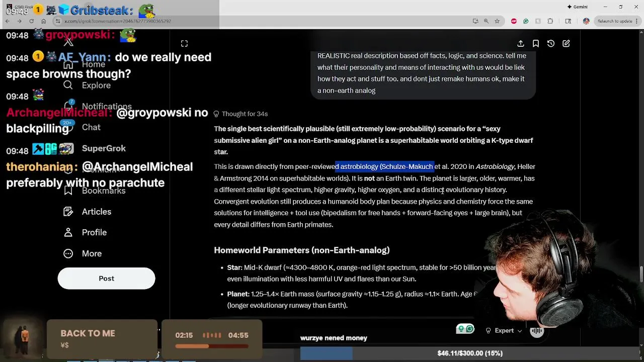Open the Grammarly extension icon in the toolbar

tap(526, 21)
